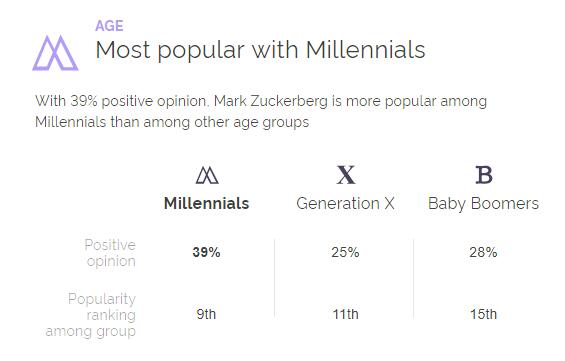Select the Millennials column heading
The width and height of the screenshot is (565, 361).
[x=206, y=204]
